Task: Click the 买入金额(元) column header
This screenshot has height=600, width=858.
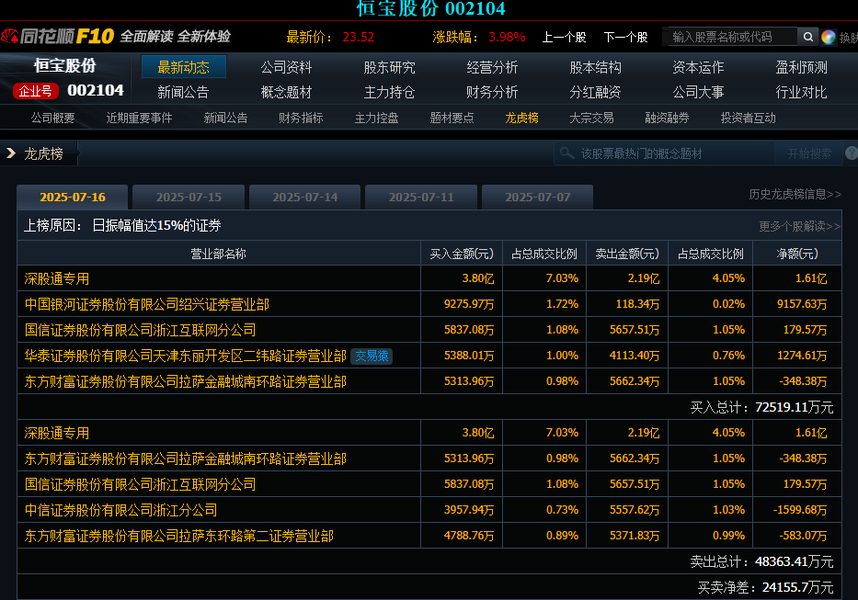Action: 461,254
